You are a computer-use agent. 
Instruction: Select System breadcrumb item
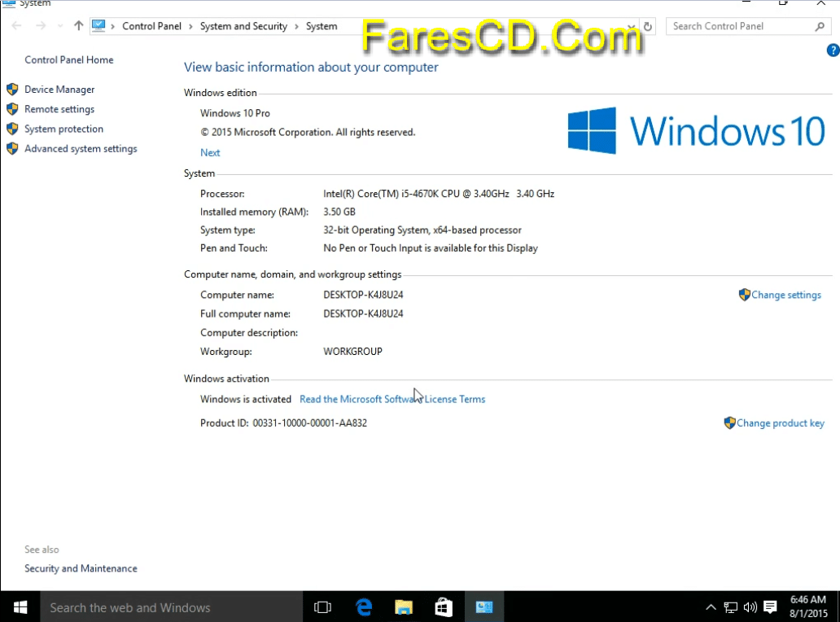coord(322,26)
